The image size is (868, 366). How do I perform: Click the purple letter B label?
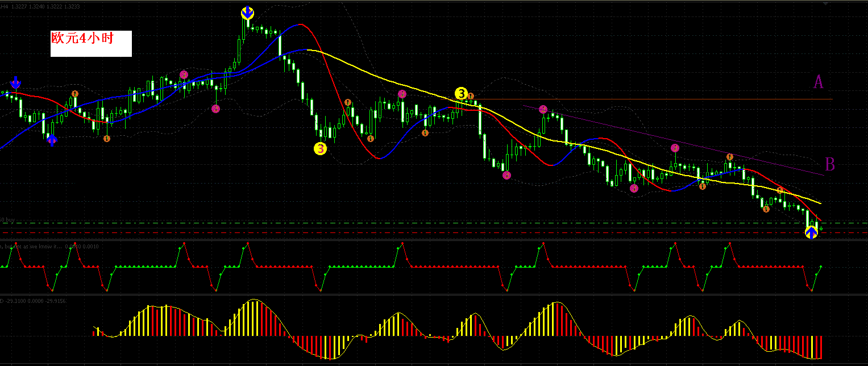click(830, 164)
